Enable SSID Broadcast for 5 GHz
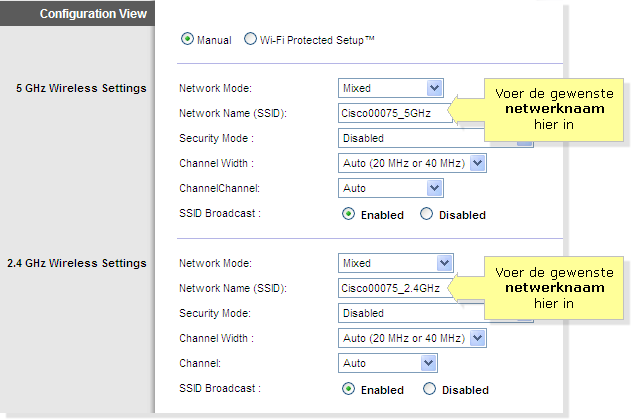Image resolution: width=631 pixels, height=419 pixels. (x=348, y=214)
